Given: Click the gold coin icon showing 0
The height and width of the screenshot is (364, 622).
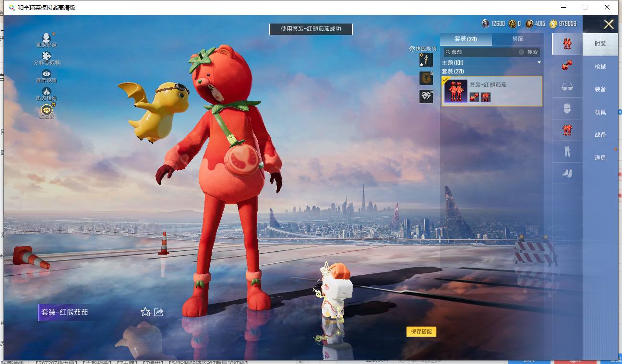Looking at the screenshot, I should point(513,23).
